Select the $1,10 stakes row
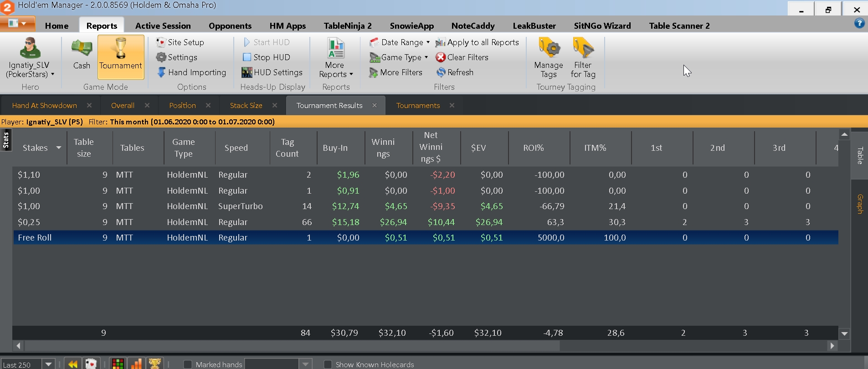This screenshot has height=369, width=868. point(426,175)
